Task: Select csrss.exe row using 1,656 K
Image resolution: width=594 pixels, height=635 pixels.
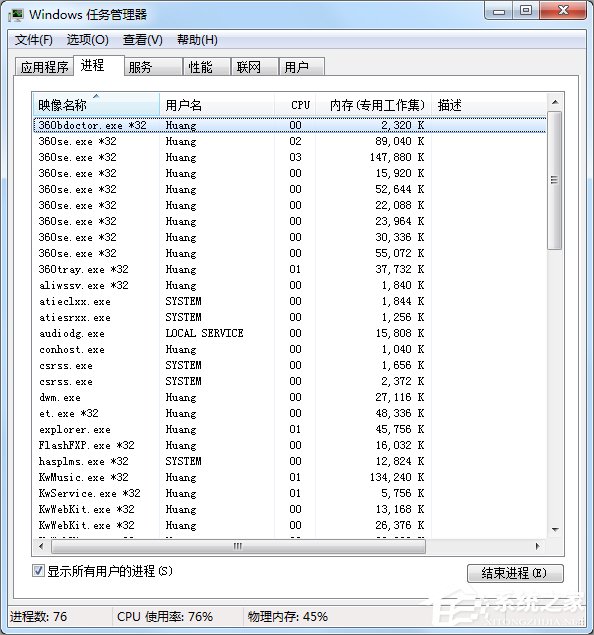Action: [x=290, y=365]
